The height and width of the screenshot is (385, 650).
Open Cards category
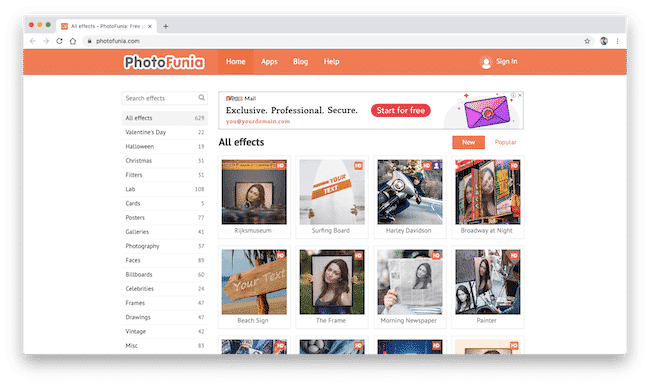pos(165,203)
